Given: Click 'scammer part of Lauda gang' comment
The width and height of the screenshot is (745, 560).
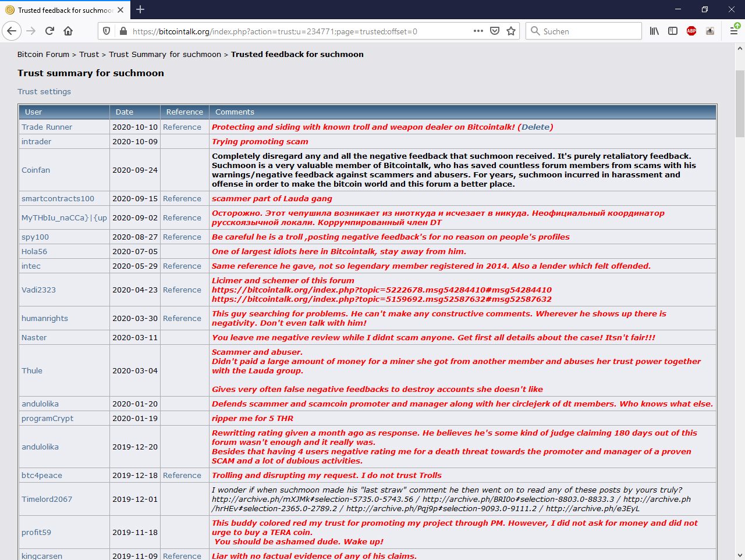Looking at the screenshot, I should click(x=272, y=198).
